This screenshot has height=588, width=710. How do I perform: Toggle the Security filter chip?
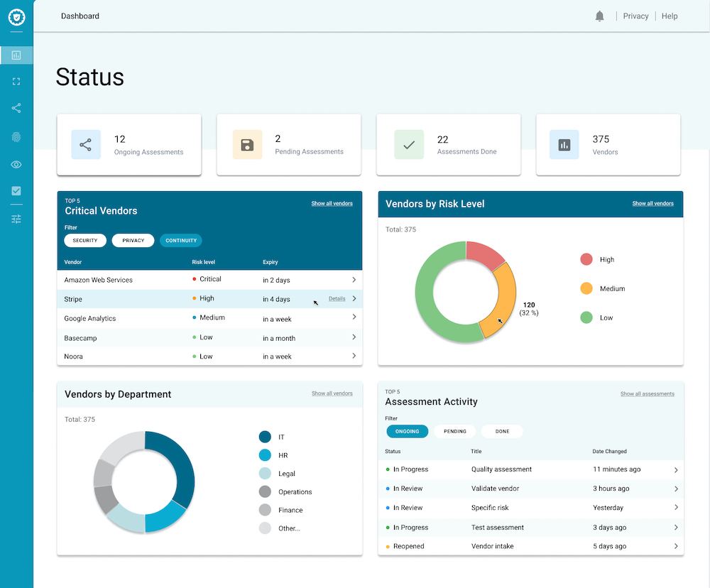point(85,241)
